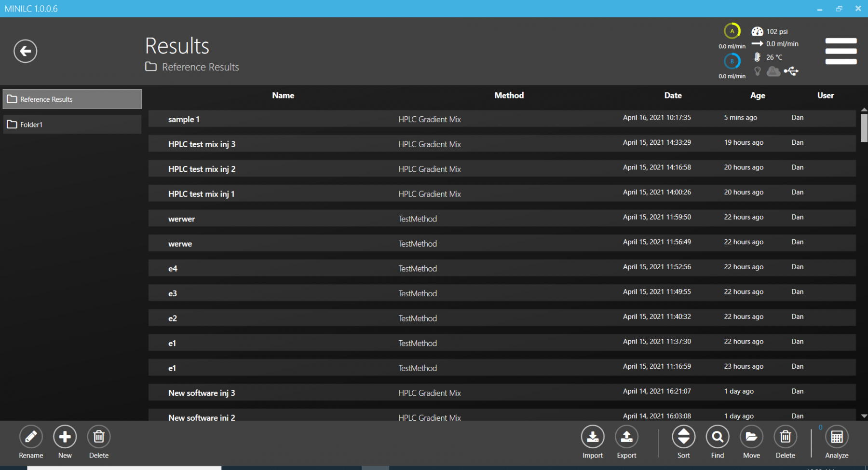
Task: Click the pump A flow indicator
Action: (732, 31)
